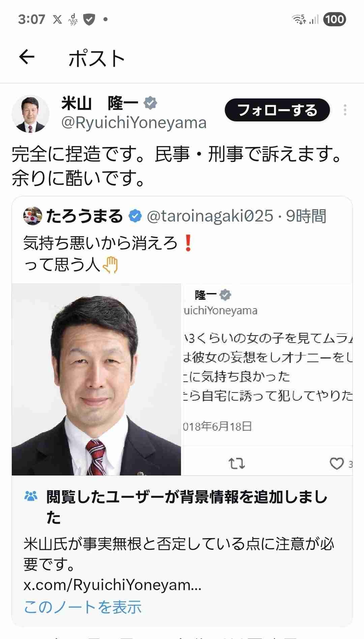Open the three-dot post options menu

pyautogui.click(x=345, y=110)
